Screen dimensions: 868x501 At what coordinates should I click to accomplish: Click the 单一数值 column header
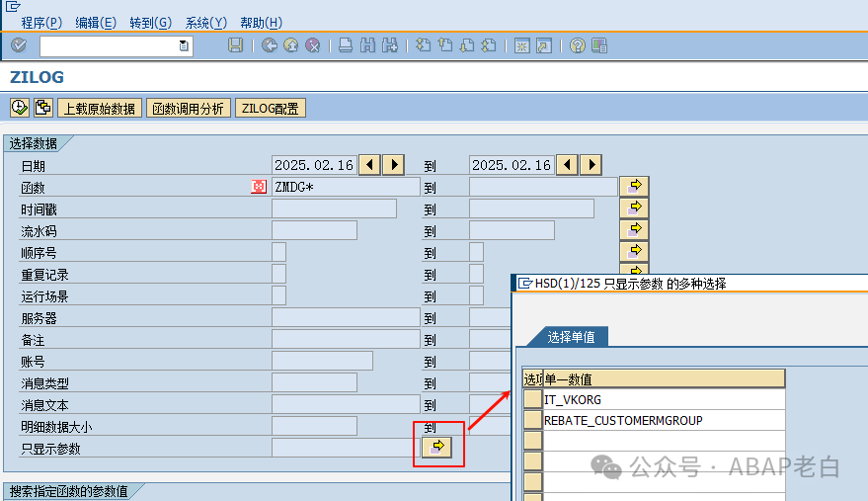point(664,379)
